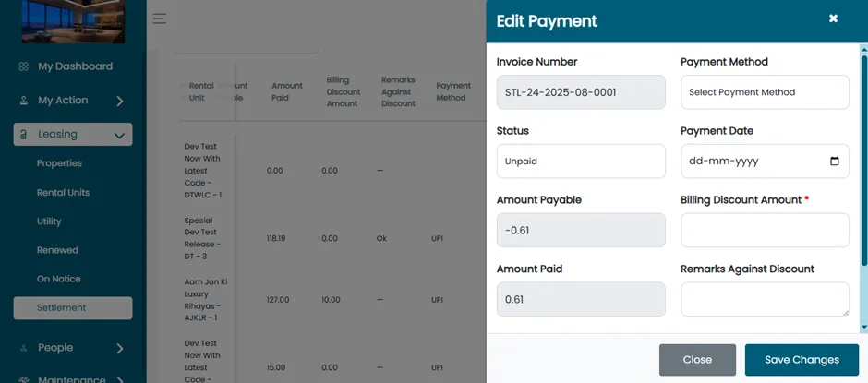Toggle the hamburger menu icon

160,18
